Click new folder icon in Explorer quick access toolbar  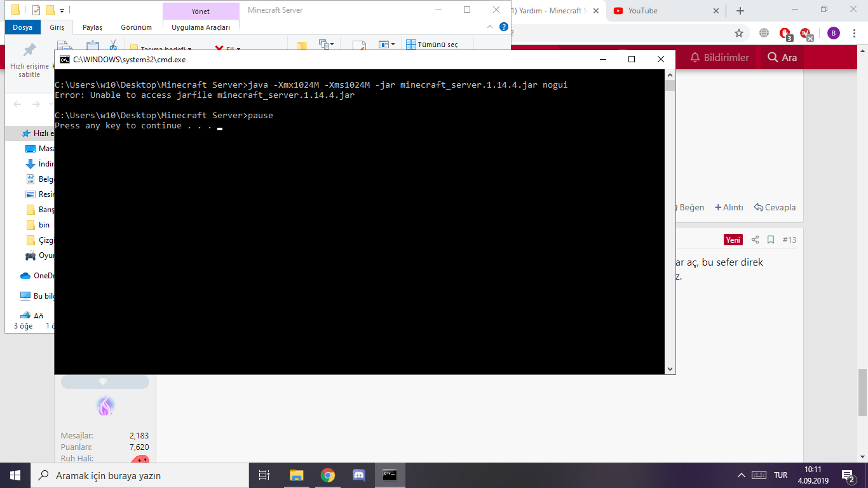pyautogui.click(x=50, y=10)
